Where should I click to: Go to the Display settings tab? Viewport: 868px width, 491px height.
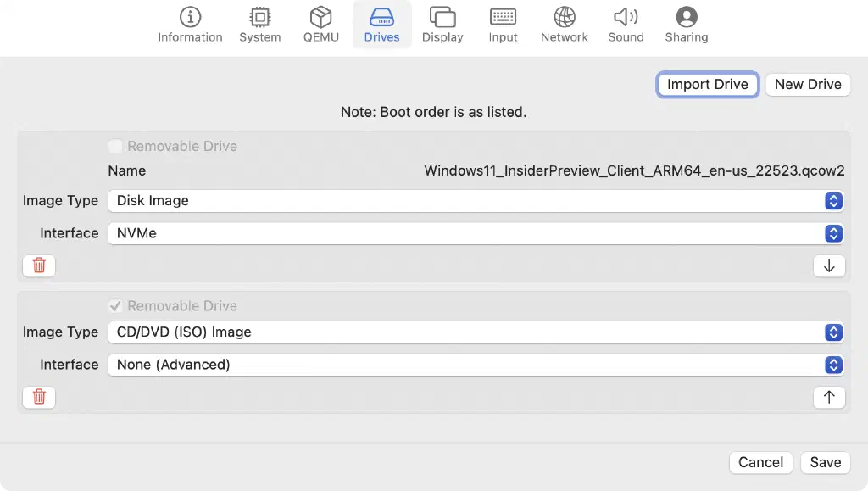click(442, 25)
